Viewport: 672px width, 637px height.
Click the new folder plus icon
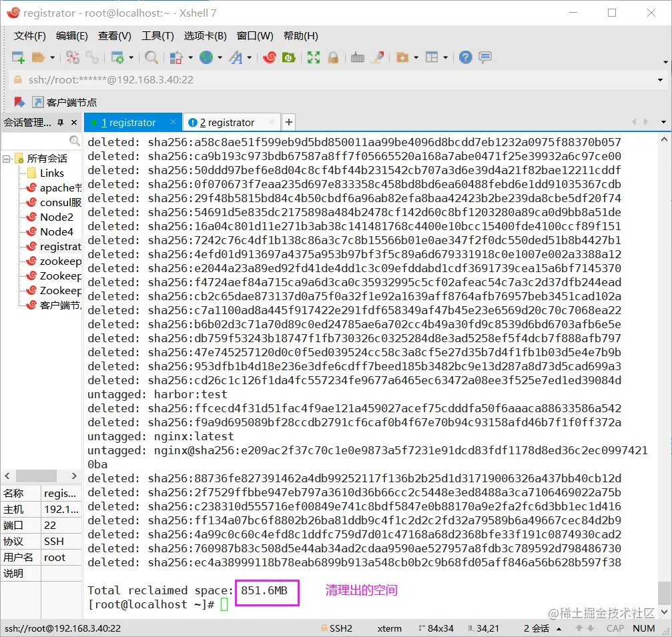402,57
